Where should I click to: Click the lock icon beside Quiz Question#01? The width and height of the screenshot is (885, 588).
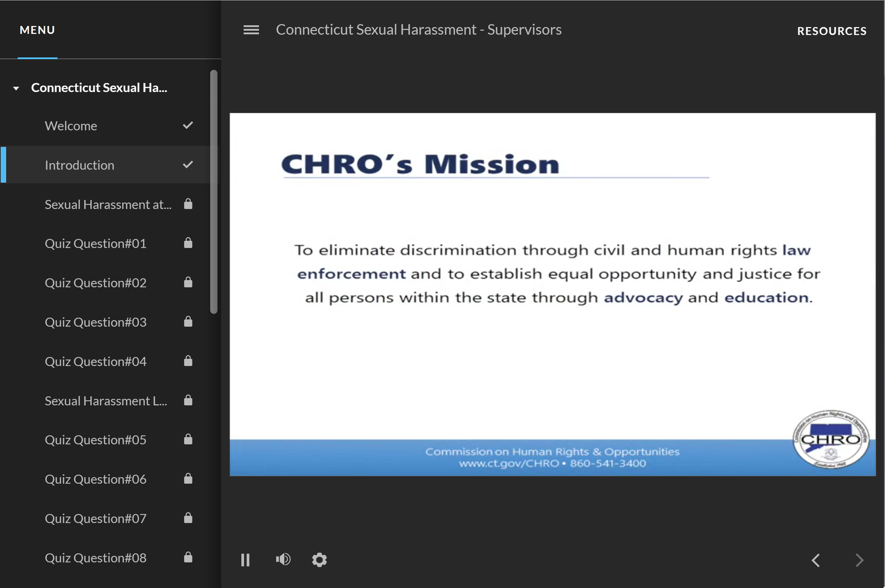188,243
